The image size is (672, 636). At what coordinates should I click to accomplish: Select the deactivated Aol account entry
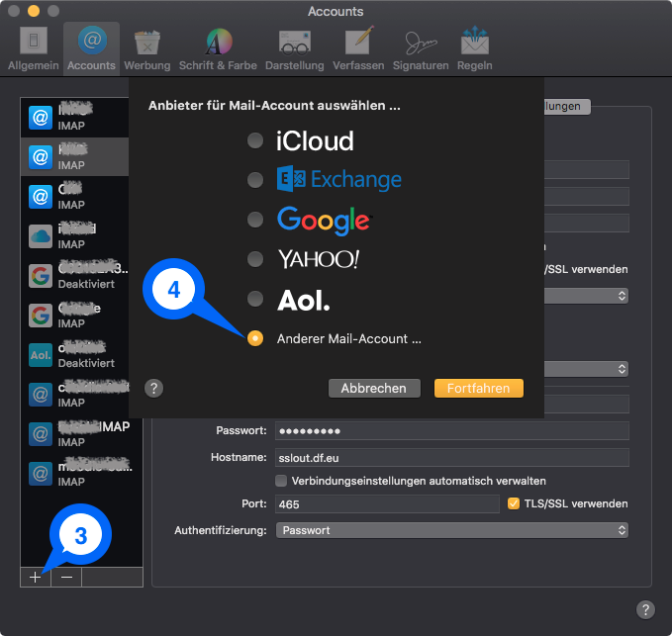tap(74, 355)
